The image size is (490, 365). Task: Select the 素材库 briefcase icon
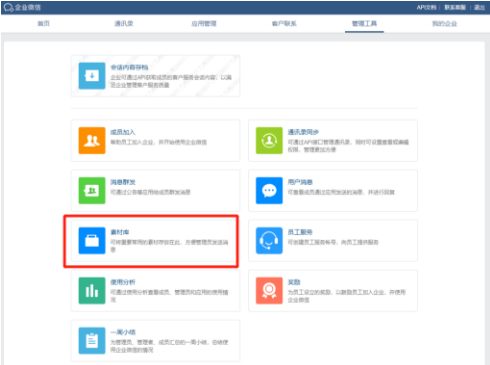(92, 240)
